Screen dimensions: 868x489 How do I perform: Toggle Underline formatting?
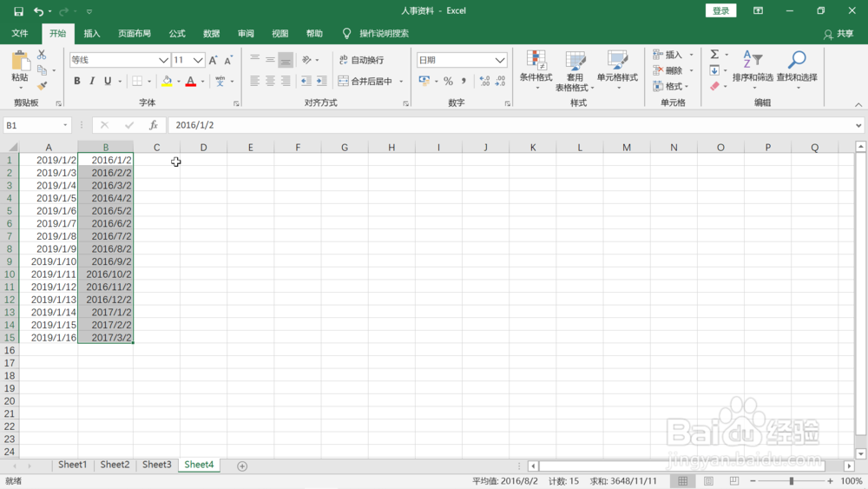tap(108, 82)
